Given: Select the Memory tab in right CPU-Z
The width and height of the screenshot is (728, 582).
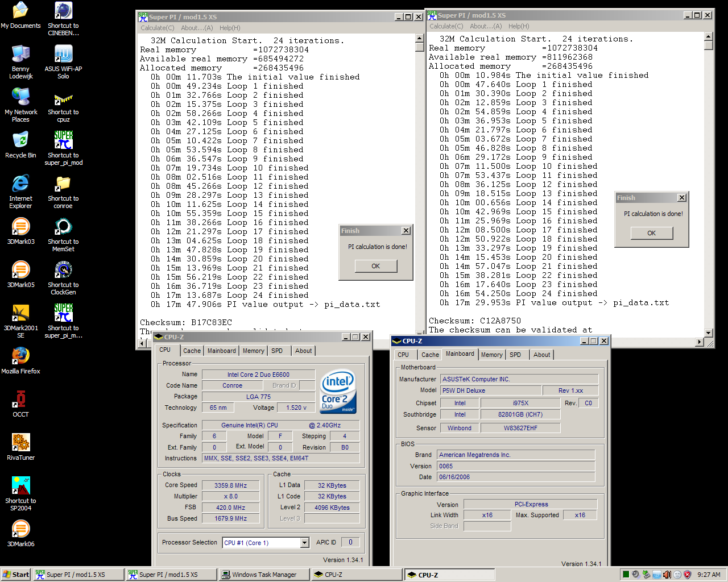Looking at the screenshot, I should coord(491,355).
